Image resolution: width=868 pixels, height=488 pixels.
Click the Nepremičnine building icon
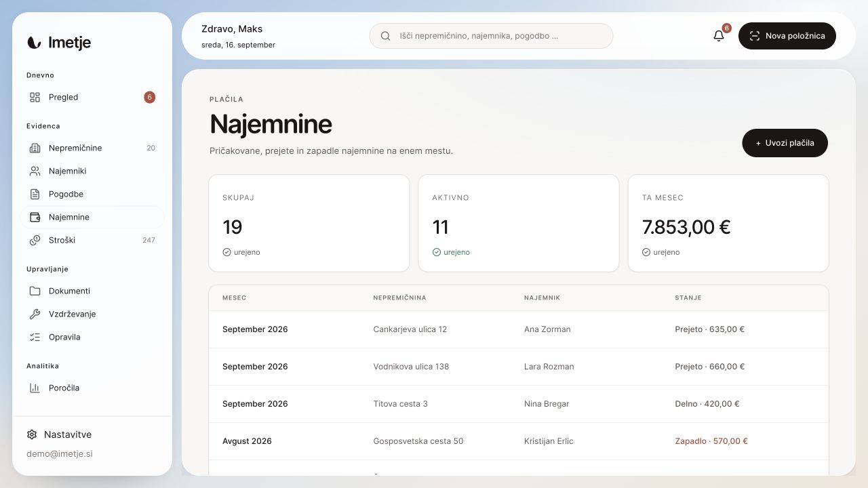(35, 148)
